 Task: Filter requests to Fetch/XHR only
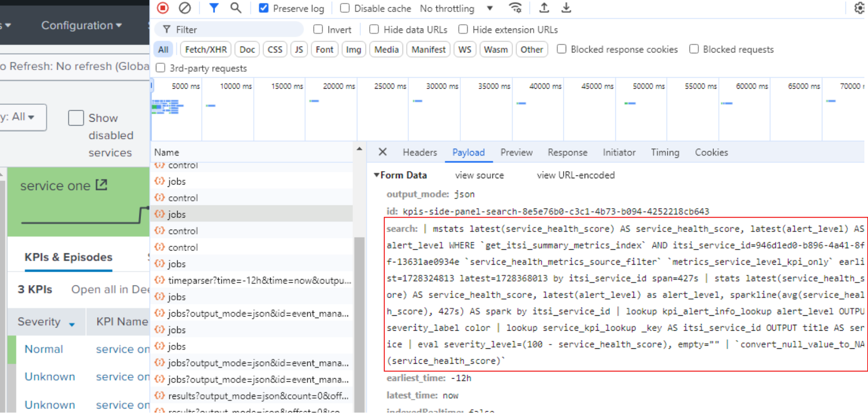[x=205, y=49]
